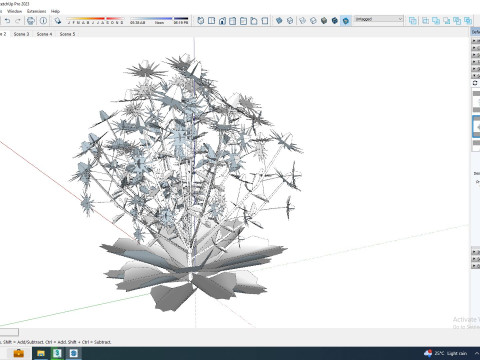Switch to Scene 3 tab

[21, 34]
